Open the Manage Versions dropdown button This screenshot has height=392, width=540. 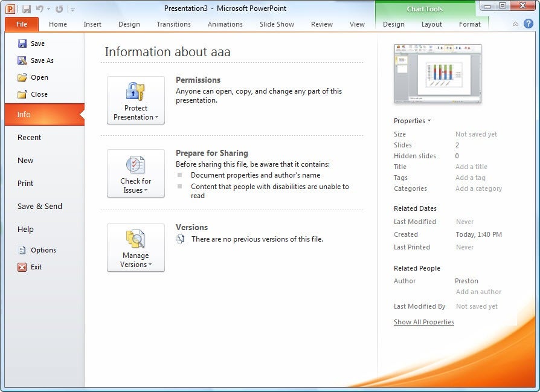[x=136, y=248]
